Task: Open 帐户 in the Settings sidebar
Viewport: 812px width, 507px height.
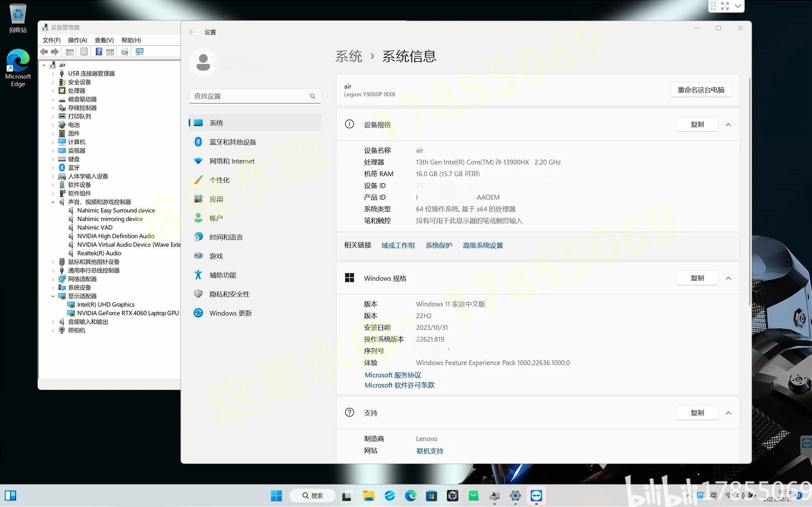Action: [255, 218]
